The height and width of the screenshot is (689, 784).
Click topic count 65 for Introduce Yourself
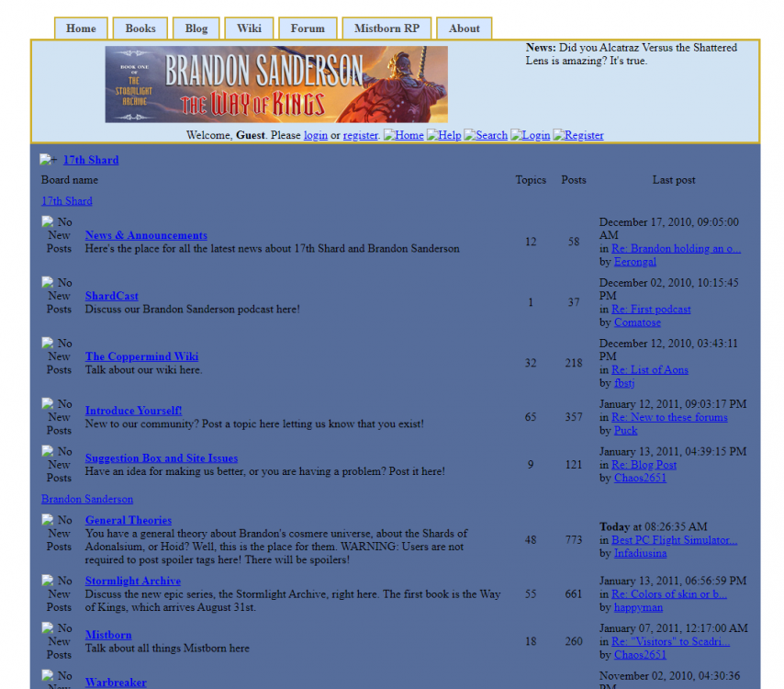[531, 417]
